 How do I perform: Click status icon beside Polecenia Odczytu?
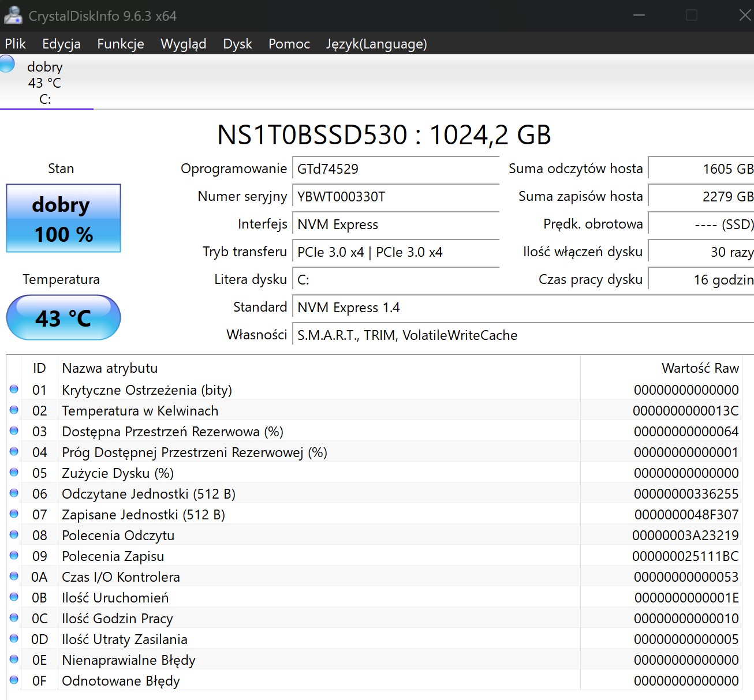pos(14,535)
